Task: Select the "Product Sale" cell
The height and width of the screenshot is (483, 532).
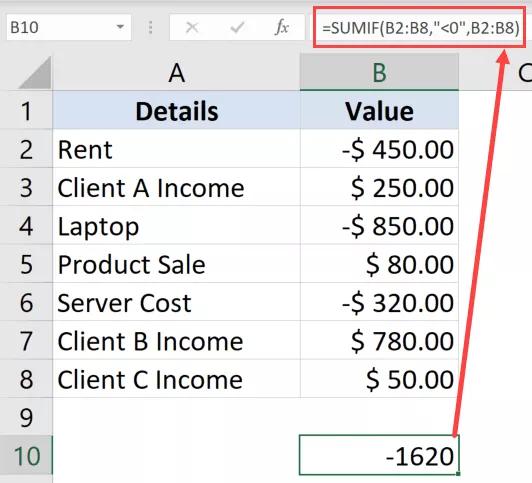Action: (176, 264)
